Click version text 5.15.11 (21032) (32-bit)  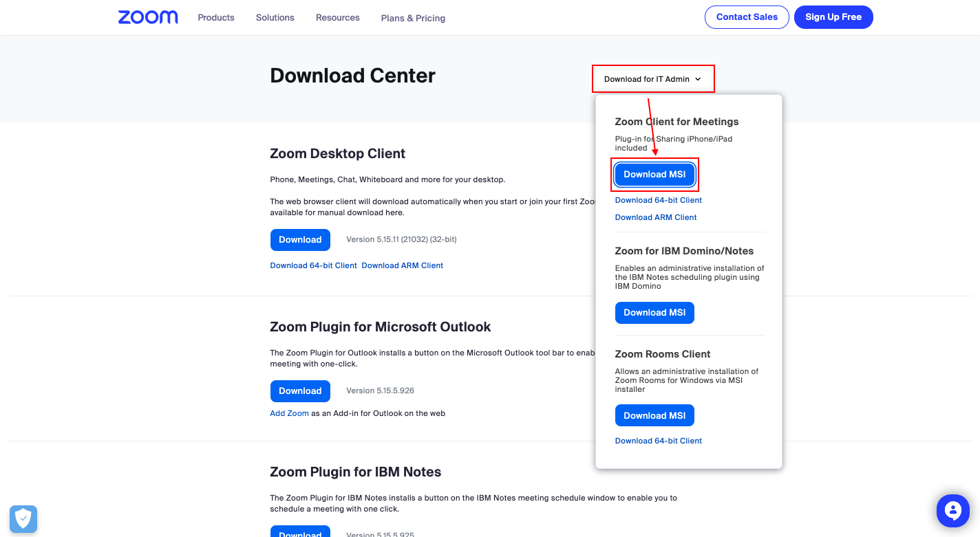coord(401,239)
